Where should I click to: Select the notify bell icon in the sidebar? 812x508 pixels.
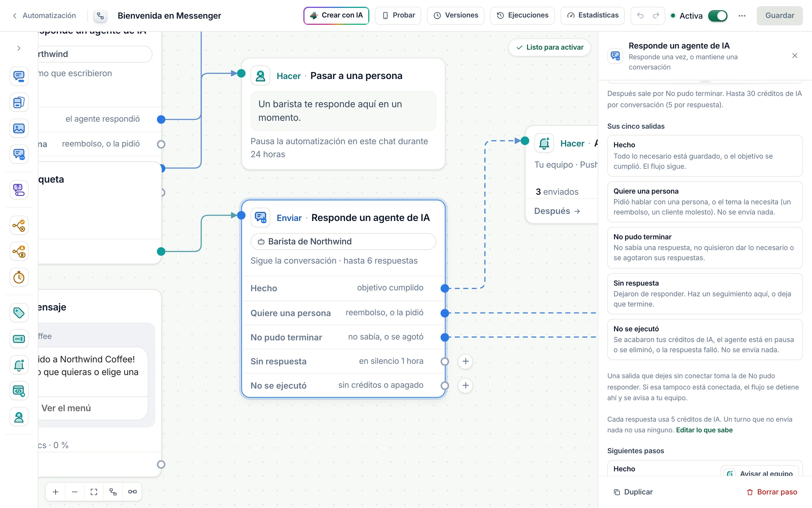click(x=19, y=365)
